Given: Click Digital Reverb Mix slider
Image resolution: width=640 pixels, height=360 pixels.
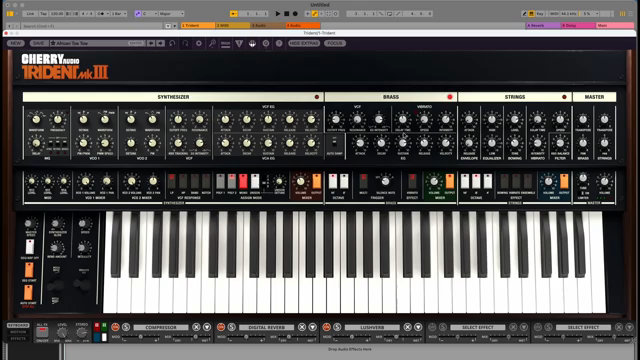Looking at the screenshot, I should [x=297, y=337].
